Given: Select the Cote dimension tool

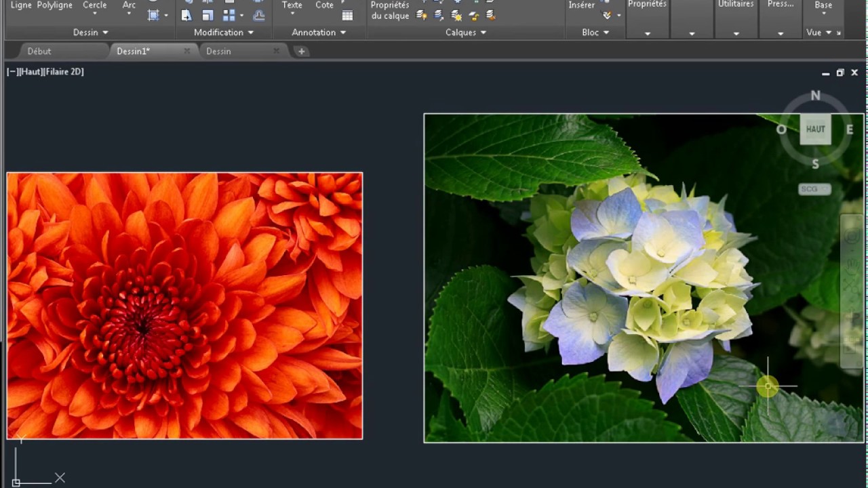Looking at the screenshot, I should [325, 5].
